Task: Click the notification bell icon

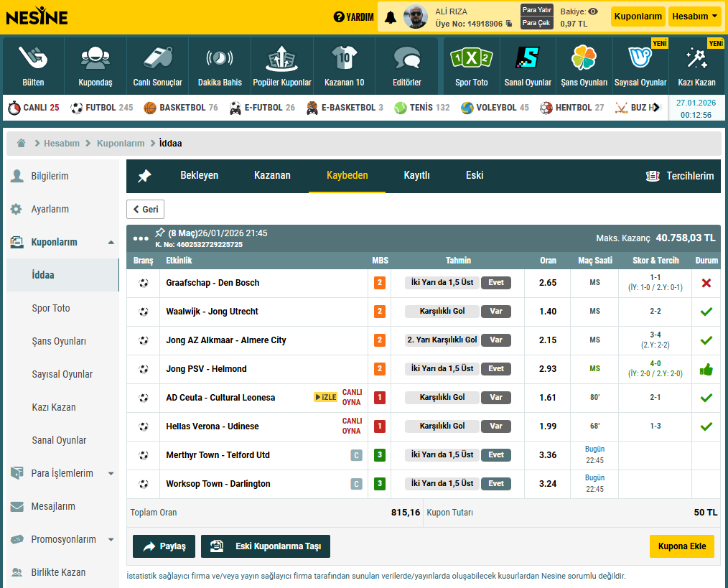Action: click(391, 18)
